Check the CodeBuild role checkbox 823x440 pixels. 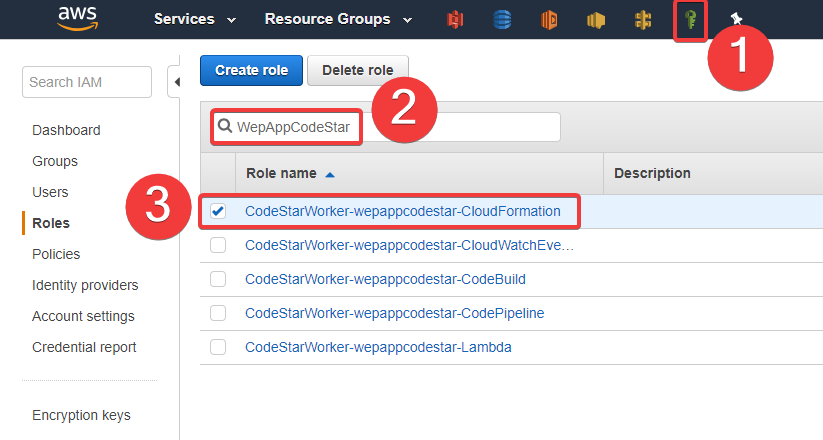tap(218, 279)
